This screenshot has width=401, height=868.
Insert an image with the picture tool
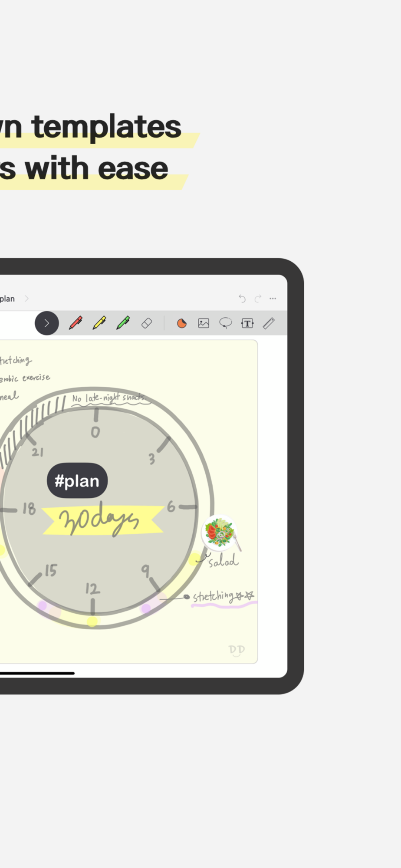tap(204, 323)
